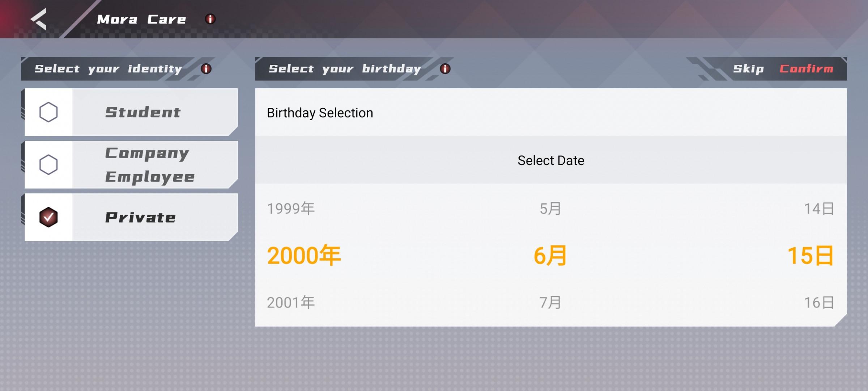
Task: Tap the highlighted 2000年 year value
Action: pos(304,256)
